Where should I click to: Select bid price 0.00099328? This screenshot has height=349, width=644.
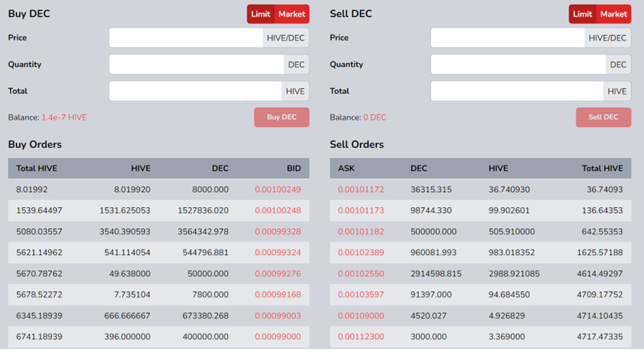pyautogui.click(x=277, y=232)
